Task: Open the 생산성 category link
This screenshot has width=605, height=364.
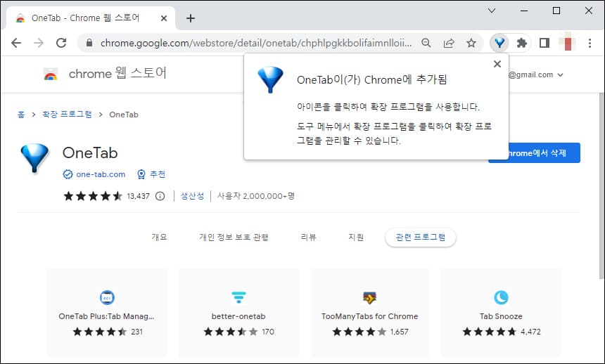Action: pos(192,196)
